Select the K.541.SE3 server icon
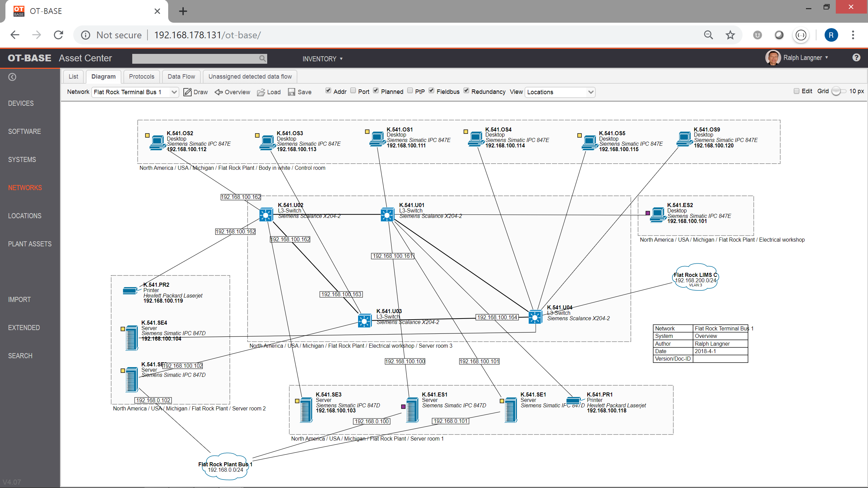Viewport: 868px width, 488px height. (x=306, y=410)
